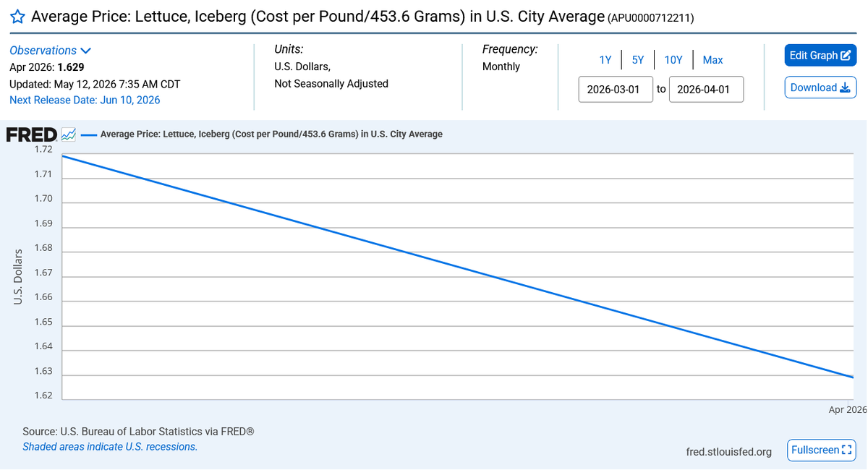This screenshot has width=868, height=470.
Task: Click the series ID APU0000712211
Action: (651, 18)
